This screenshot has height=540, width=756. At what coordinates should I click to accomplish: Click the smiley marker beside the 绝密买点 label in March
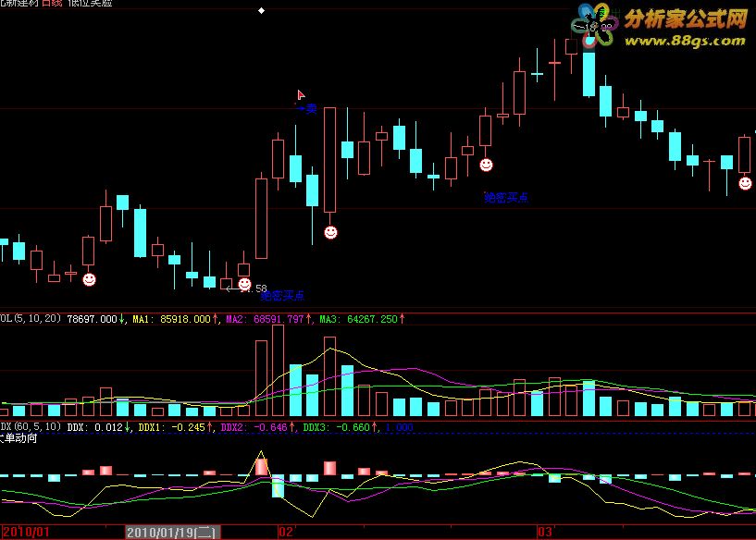(x=486, y=166)
